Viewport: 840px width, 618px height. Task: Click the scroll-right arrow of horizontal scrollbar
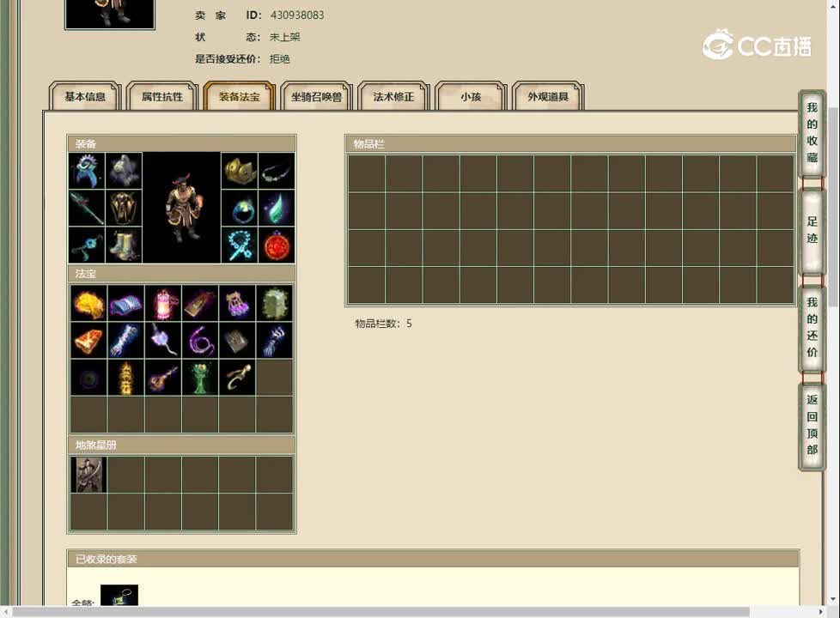(821, 612)
